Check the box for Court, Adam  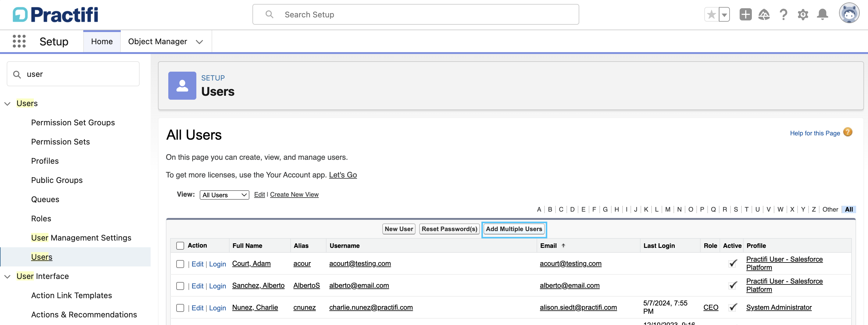click(x=180, y=264)
